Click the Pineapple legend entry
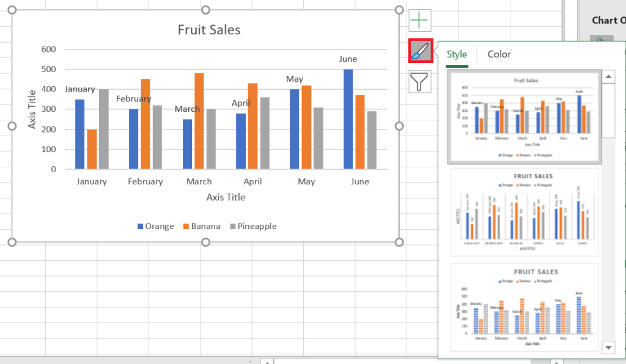 [253, 226]
